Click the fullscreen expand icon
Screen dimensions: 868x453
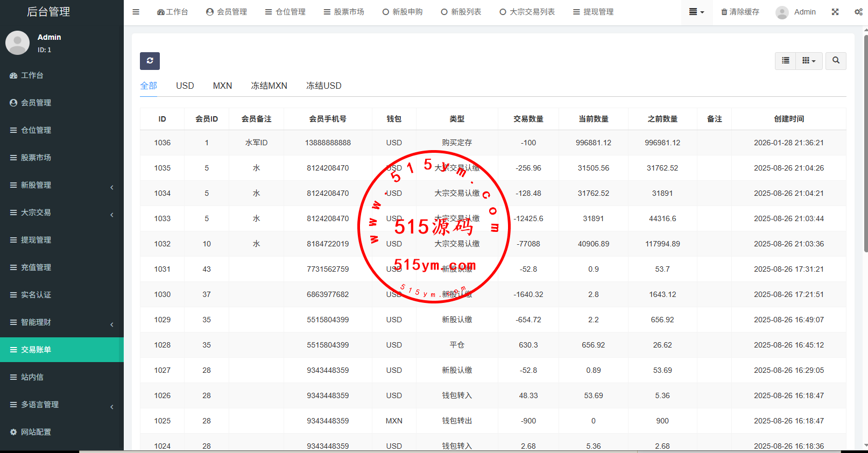click(x=835, y=12)
